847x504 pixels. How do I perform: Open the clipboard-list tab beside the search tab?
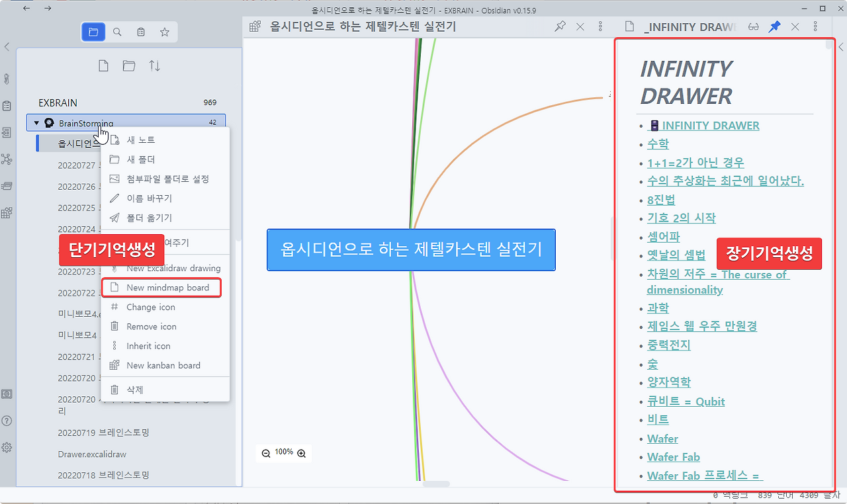click(x=141, y=32)
